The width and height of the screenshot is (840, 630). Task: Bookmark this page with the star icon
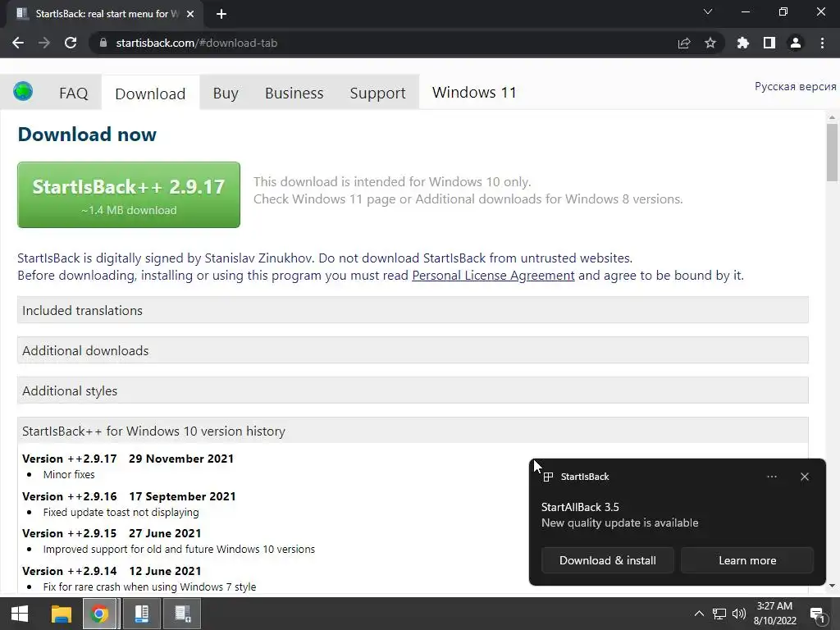click(710, 43)
